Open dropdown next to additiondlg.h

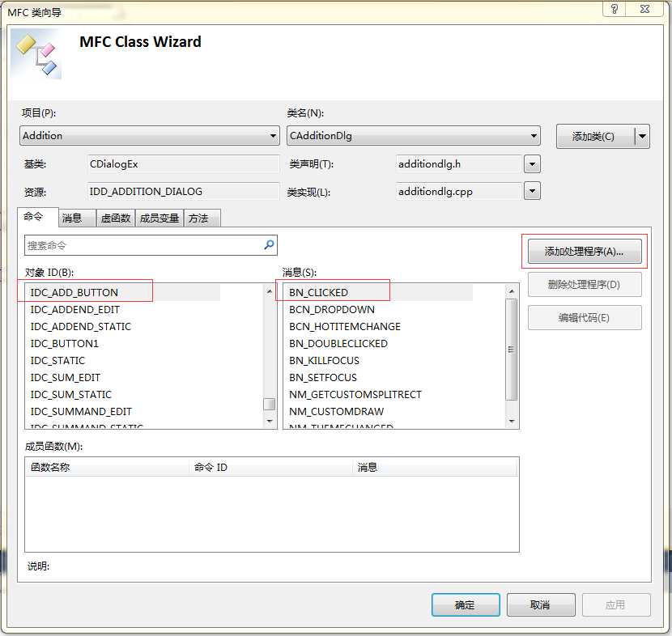point(532,164)
